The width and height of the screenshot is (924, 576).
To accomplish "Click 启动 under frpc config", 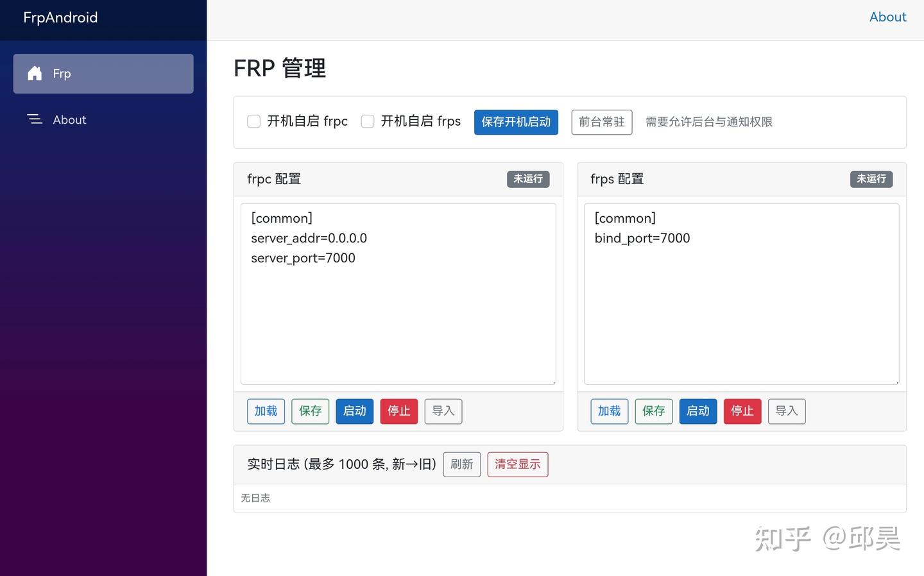I will click(x=354, y=411).
